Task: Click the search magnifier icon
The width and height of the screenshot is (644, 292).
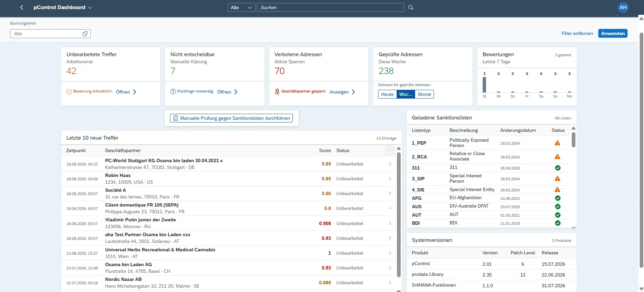Action: pyautogui.click(x=411, y=7)
